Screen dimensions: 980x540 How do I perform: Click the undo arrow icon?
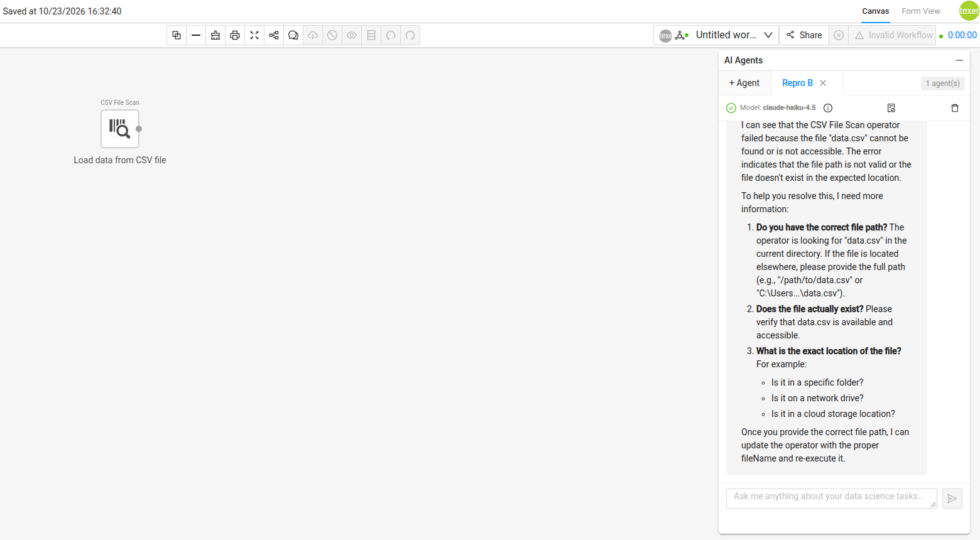[x=391, y=35]
